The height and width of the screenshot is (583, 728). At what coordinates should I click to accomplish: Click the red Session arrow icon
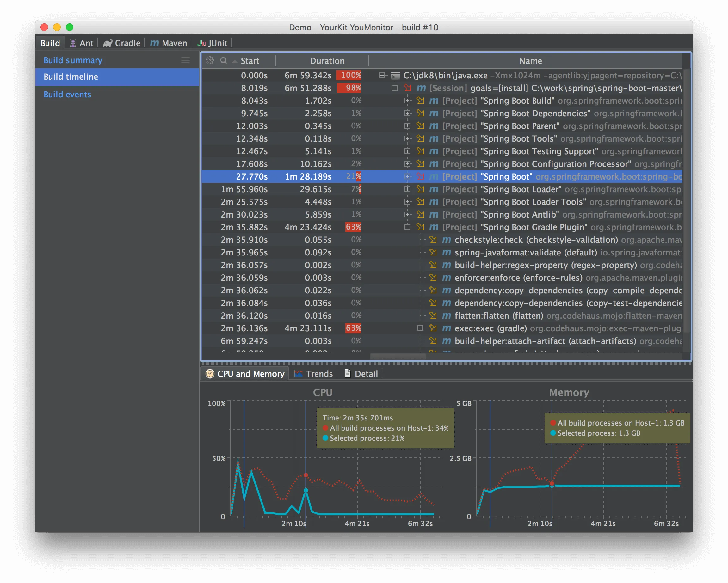tap(408, 88)
